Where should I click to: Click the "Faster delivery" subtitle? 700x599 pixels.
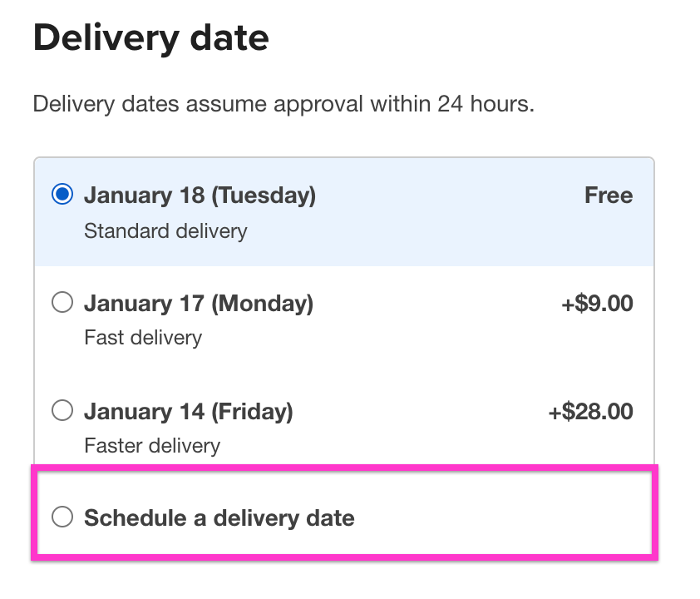152,446
